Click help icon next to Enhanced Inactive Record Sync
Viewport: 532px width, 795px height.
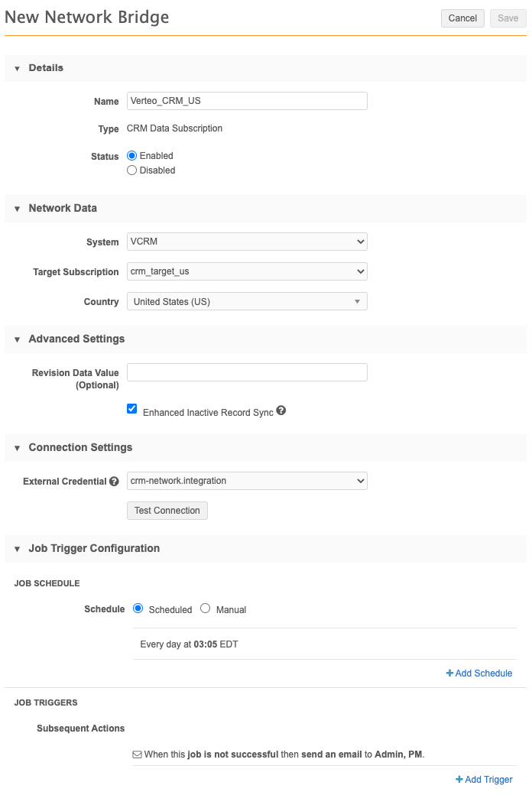281,411
